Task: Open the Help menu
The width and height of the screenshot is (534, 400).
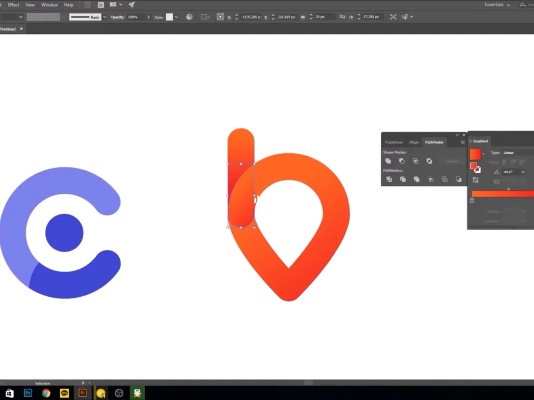Action: coord(68,5)
